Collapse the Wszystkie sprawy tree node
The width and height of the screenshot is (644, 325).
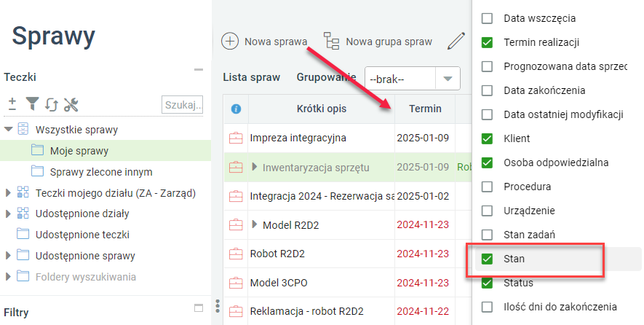pos(8,130)
